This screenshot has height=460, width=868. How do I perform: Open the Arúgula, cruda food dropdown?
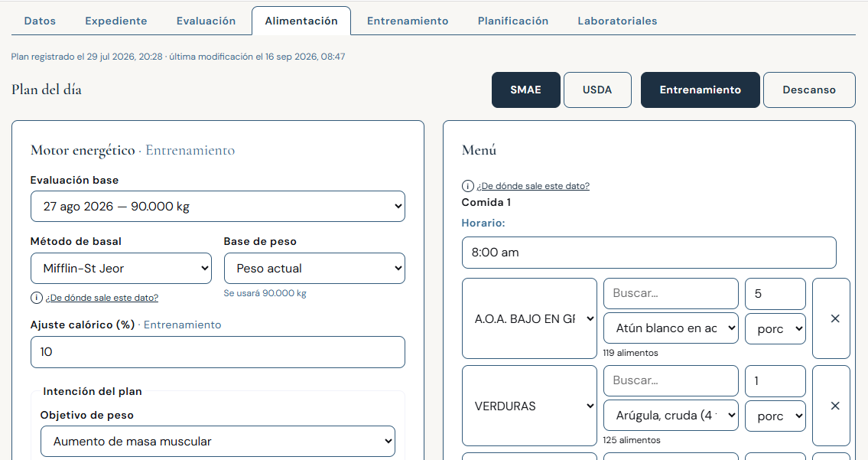pos(671,415)
